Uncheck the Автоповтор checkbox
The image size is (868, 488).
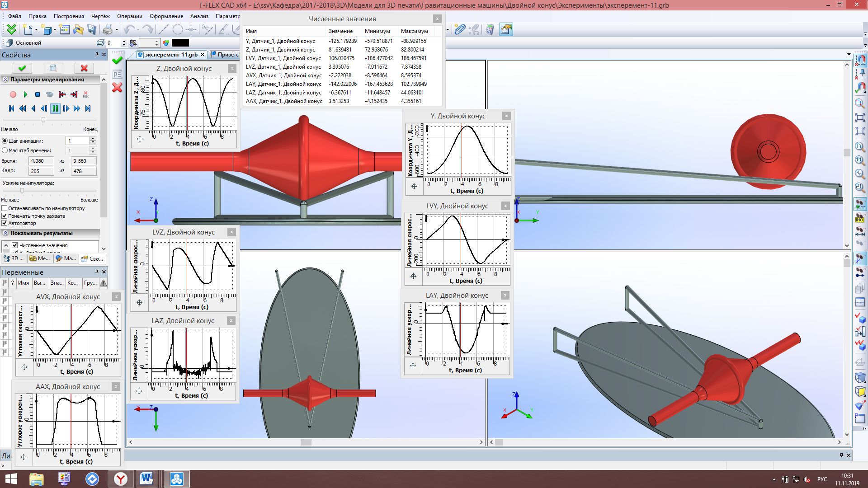5,223
